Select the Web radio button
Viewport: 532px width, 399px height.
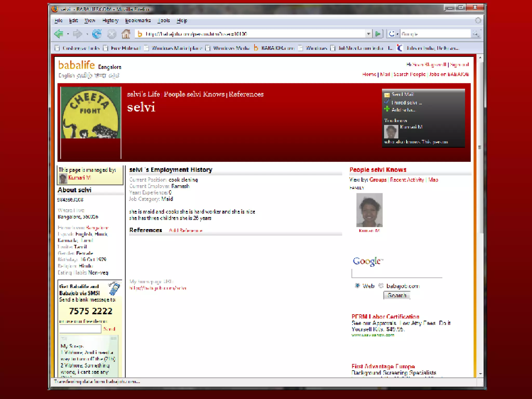[357, 286]
